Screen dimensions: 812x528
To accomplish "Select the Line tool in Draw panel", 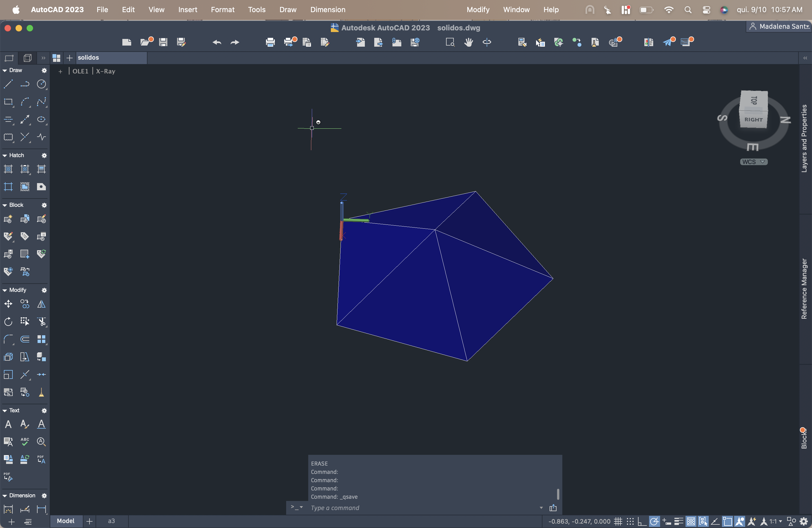I will pyautogui.click(x=8, y=84).
